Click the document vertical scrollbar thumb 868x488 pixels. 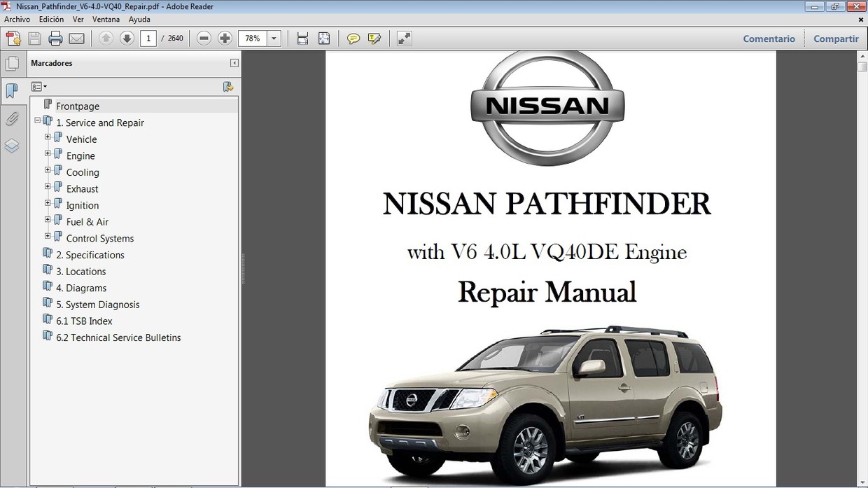pyautogui.click(x=862, y=67)
